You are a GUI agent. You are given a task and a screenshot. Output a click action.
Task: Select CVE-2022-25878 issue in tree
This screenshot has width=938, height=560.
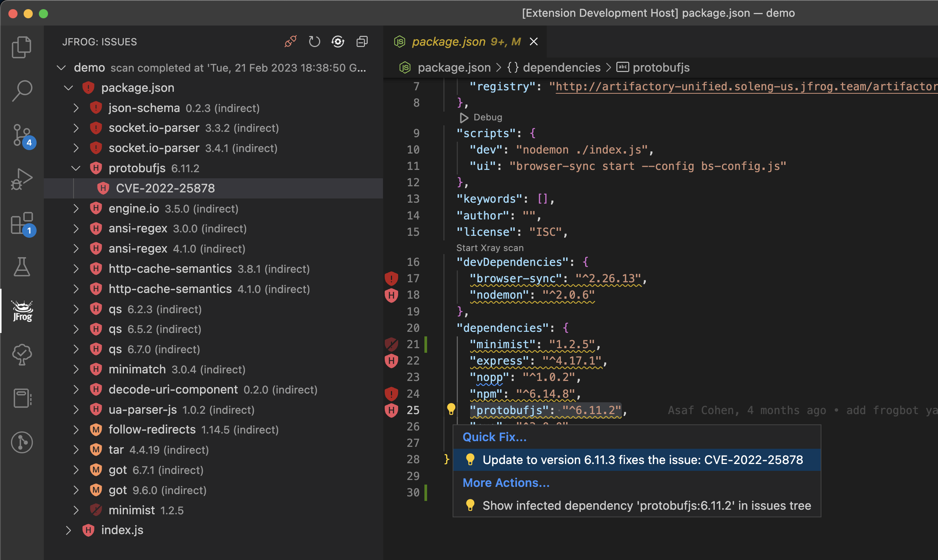[x=165, y=188]
